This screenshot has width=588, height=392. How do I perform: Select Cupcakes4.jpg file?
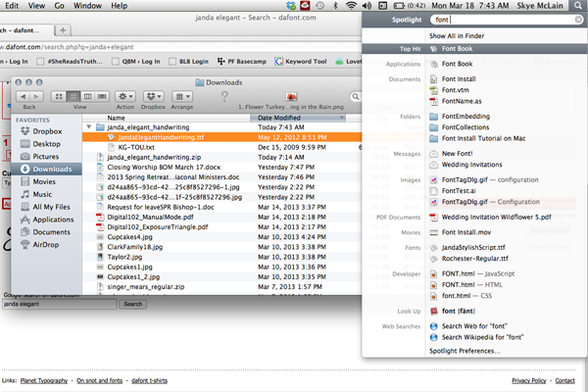coord(222,237)
